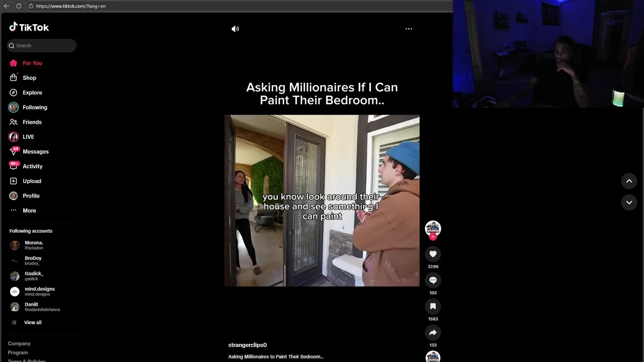The image size is (644, 362).
Task: Click the Morena. profile avatar
Action: (x=15, y=245)
